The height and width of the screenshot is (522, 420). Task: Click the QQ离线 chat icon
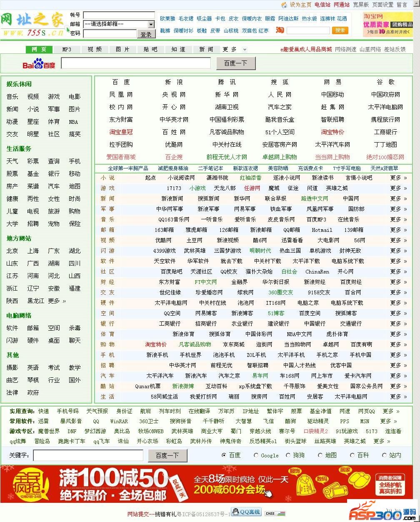tap(246, 512)
